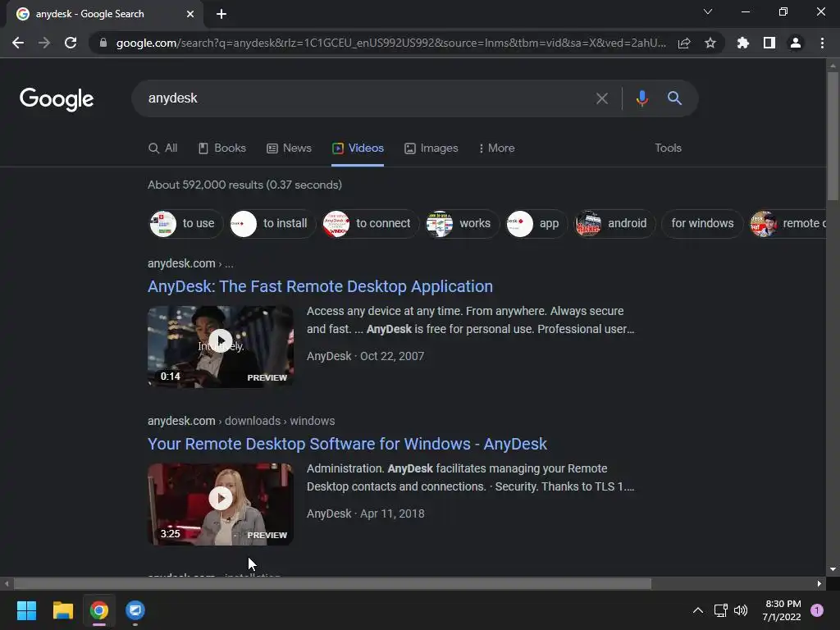This screenshot has height=630, width=840.
Task: View site info via lock icon
Action: (103, 43)
